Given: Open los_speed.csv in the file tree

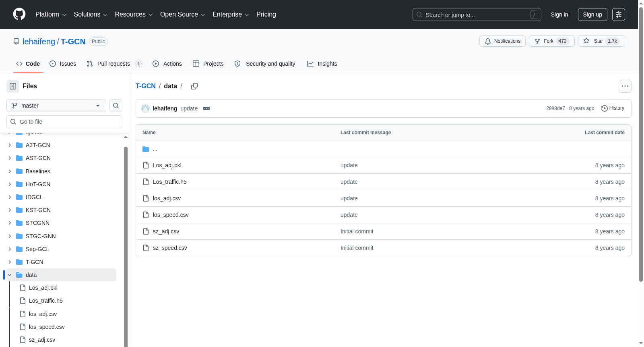Looking at the screenshot, I should point(47,327).
